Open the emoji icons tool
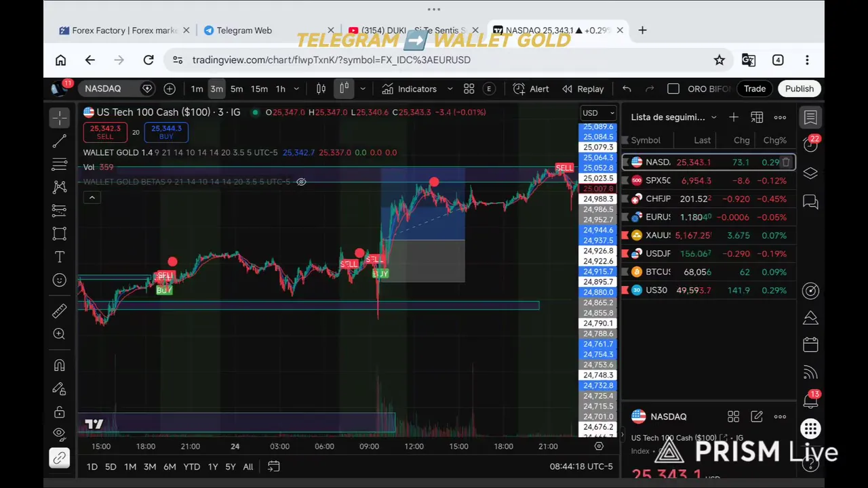This screenshot has height=488, width=868. pos(60,280)
